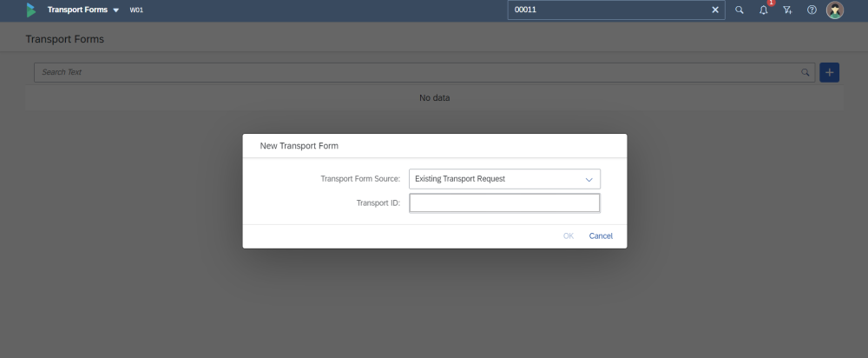Click the header search box containing 00011
The width and height of the screenshot is (868, 358).
coord(608,10)
